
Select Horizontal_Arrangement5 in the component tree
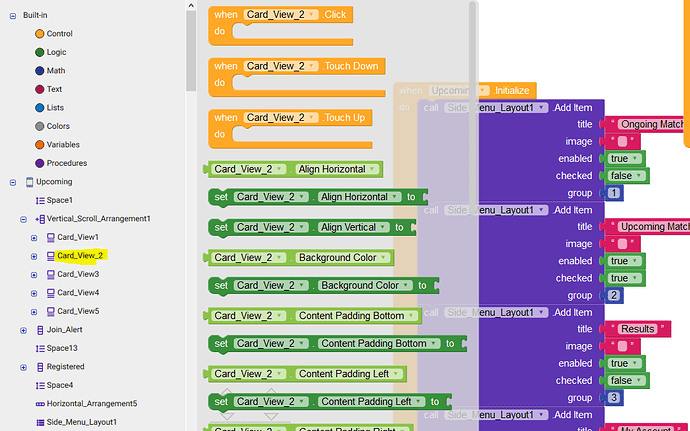coord(91,404)
